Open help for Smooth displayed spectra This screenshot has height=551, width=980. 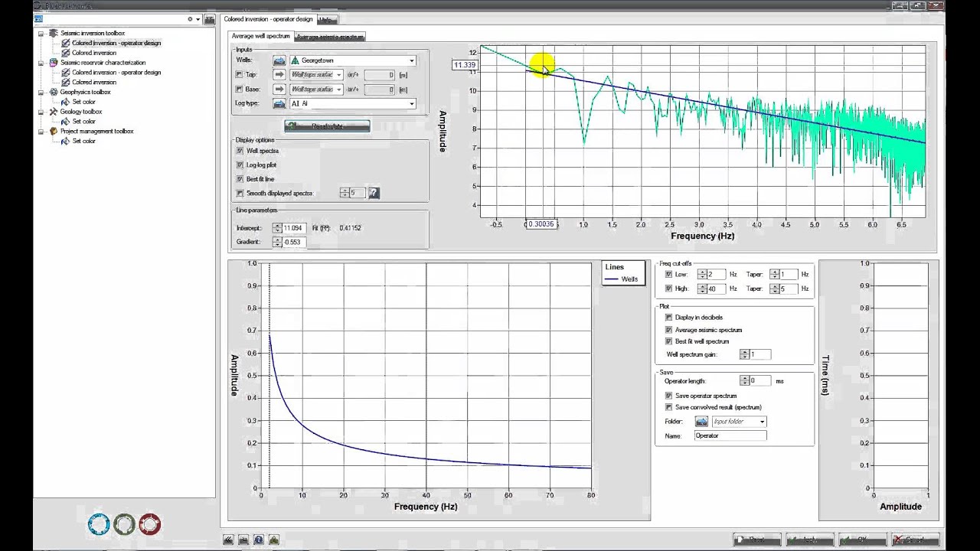click(x=374, y=194)
